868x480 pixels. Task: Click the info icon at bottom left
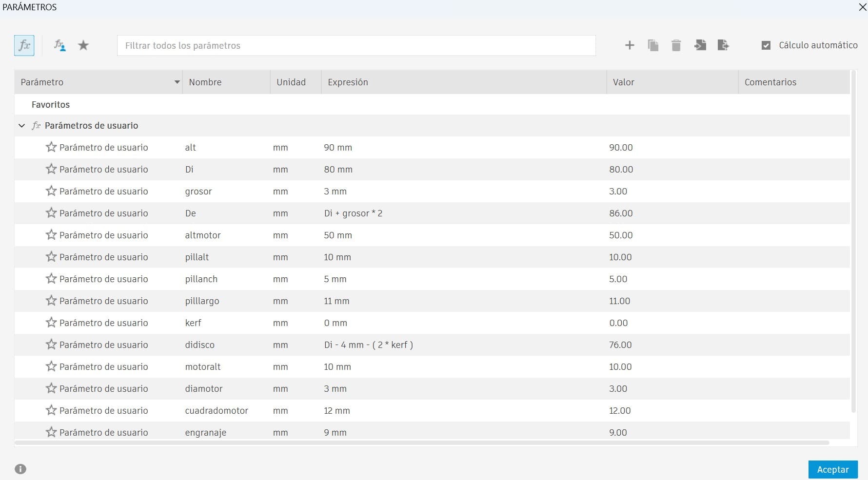point(20,469)
